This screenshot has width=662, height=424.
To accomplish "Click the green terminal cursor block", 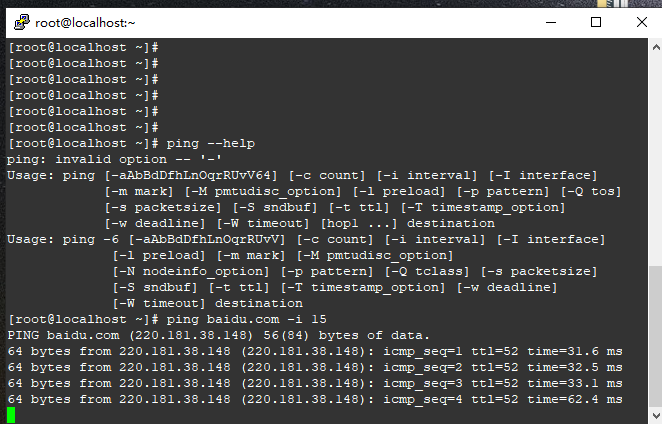I will pos(11,415).
